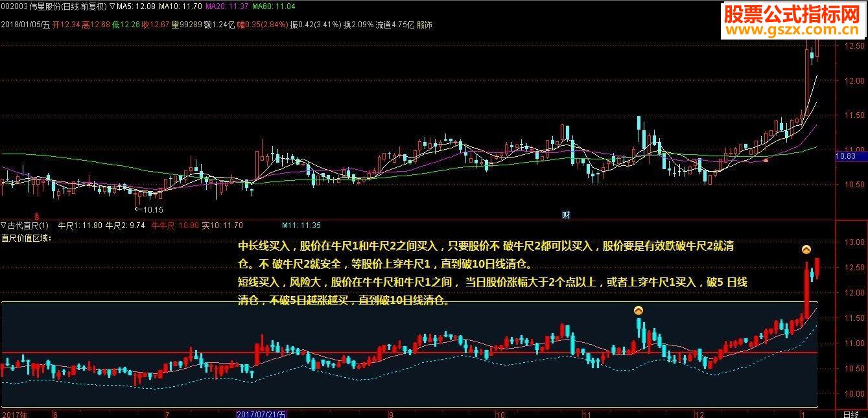The image size is (868, 418).
Task: Click the cyan M11: 11.35 value
Action: pos(301,226)
